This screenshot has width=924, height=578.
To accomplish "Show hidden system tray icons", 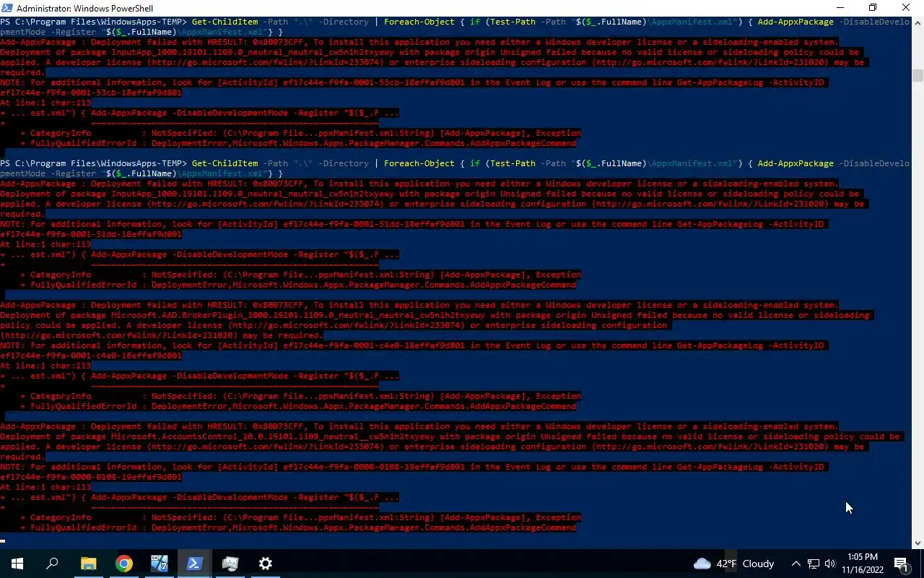I will (x=796, y=564).
